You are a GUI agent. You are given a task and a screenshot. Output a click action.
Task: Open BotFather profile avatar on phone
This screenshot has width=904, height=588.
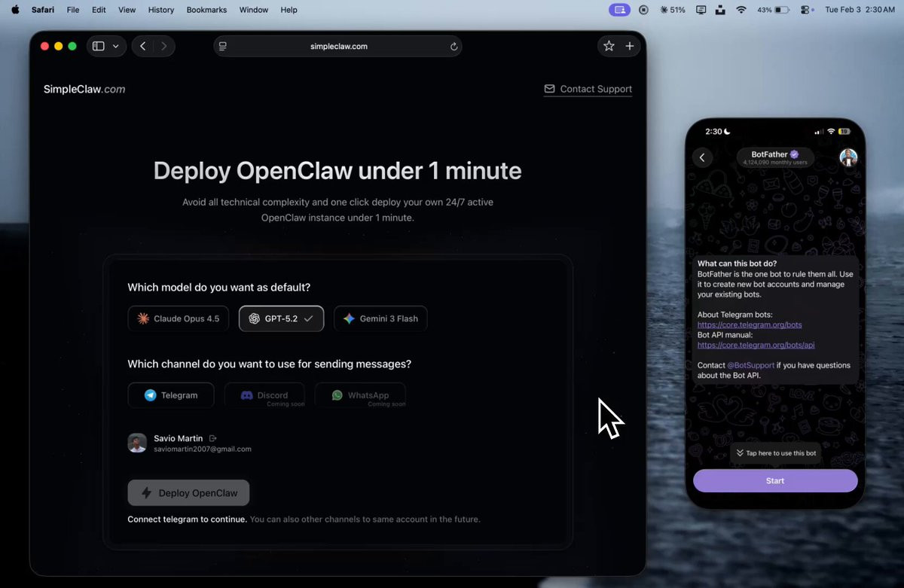click(848, 157)
